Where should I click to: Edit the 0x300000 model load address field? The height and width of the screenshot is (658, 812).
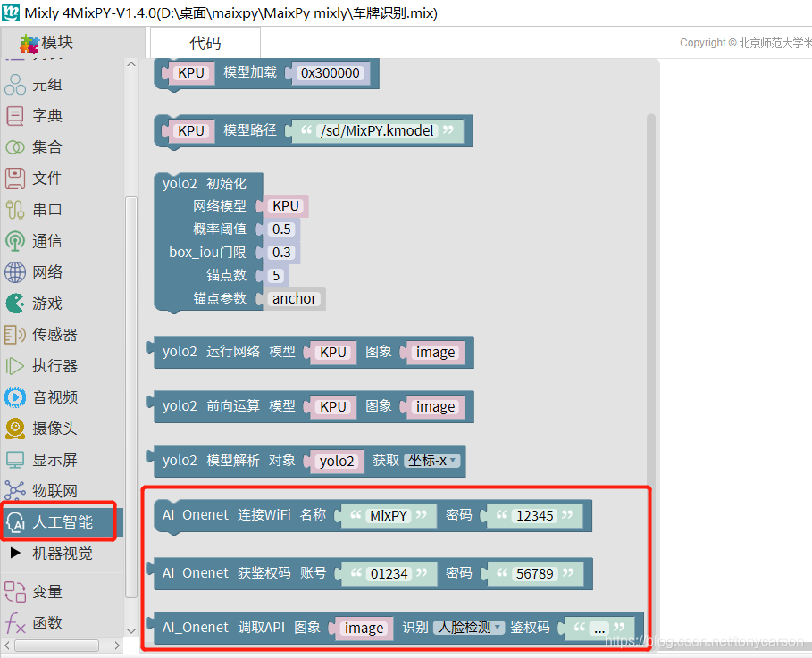pyautogui.click(x=331, y=72)
